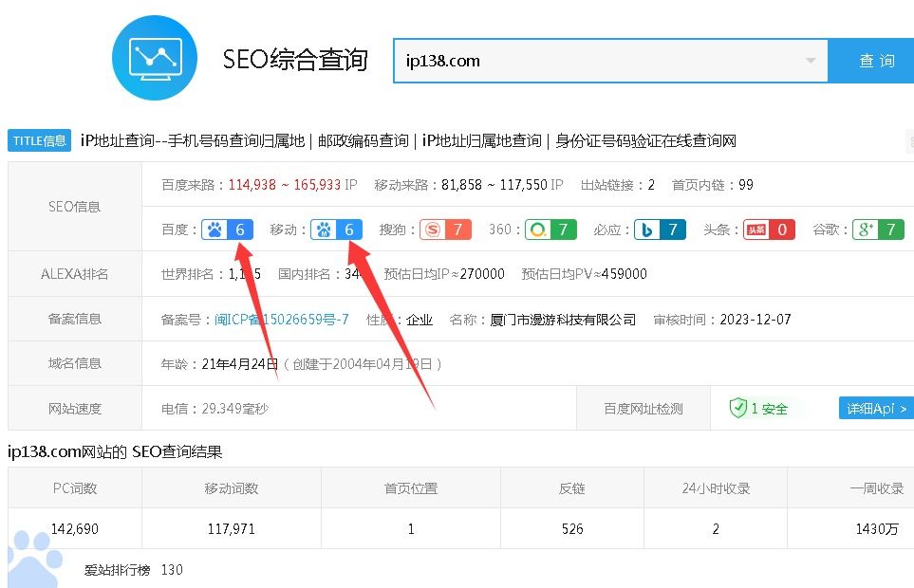Click the mobile keyword count 117,971
This screenshot has width=914, height=588.
pos(232,529)
